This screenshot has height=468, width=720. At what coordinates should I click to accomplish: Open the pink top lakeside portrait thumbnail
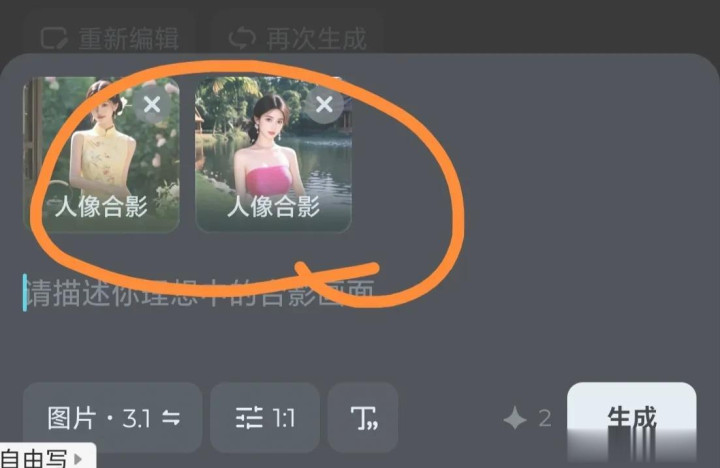(x=274, y=154)
